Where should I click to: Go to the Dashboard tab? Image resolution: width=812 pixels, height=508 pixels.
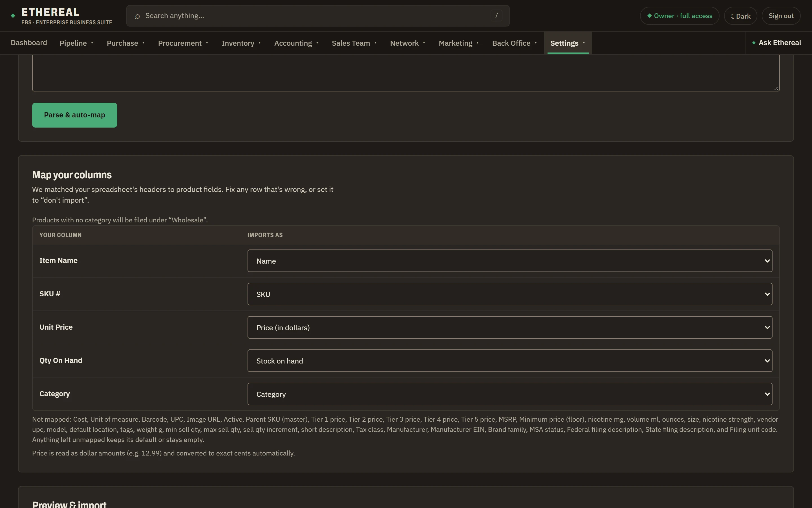tap(29, 43)
